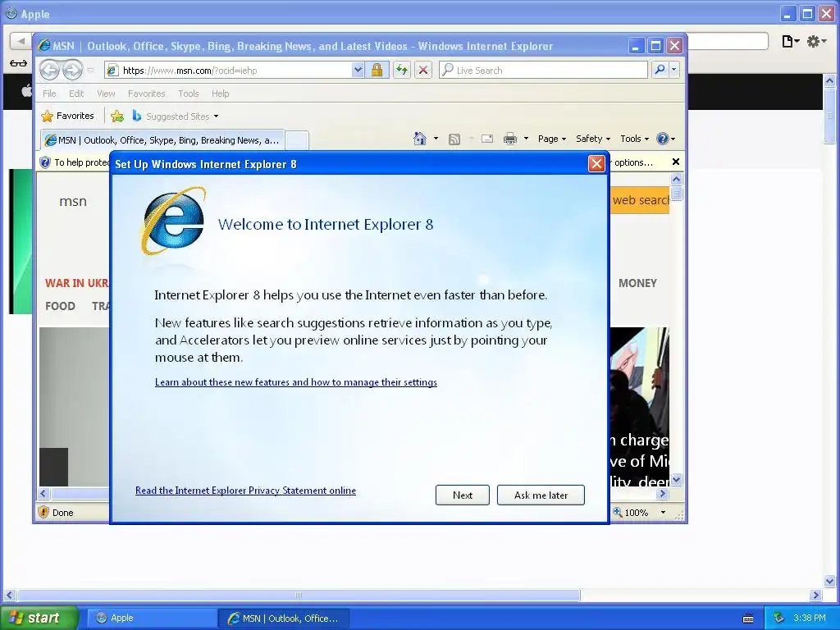Click the IE Back navigation arrow

click(x=49, y=70)
